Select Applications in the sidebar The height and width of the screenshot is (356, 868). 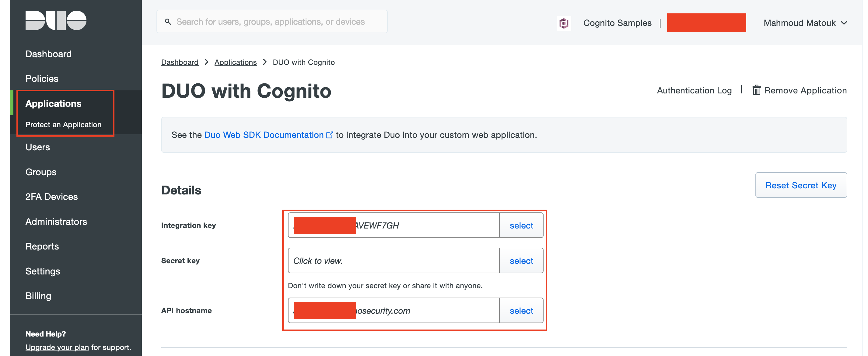pyautogui.click(x=53, y=103)
